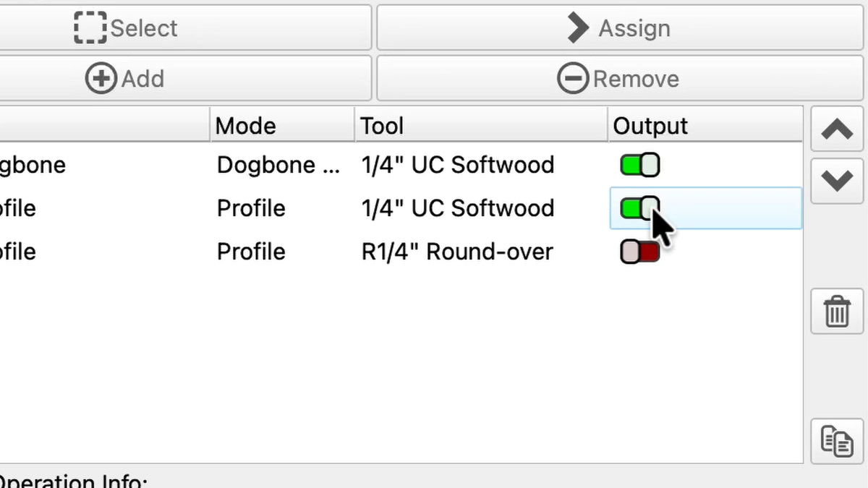Disable output for 1/4" UC Softwood Profile
Viewport: 868px width, 488px height.
click(640, 208)
